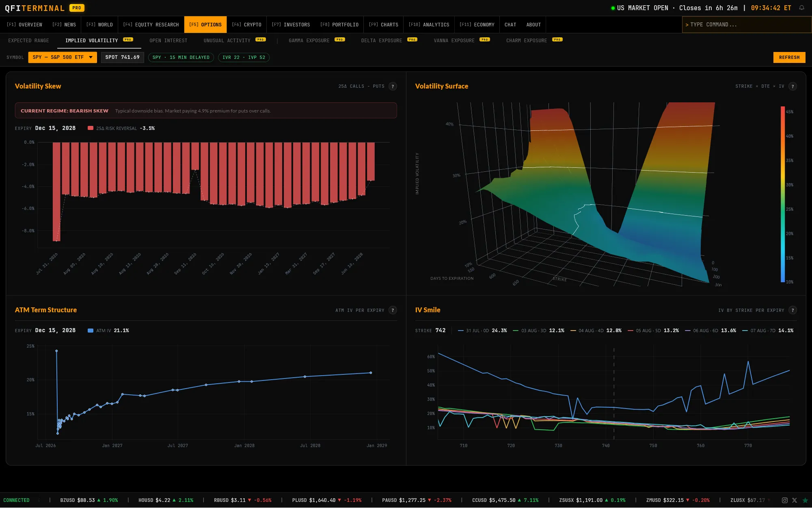Click PLUSD ticker in bottom bar
The height and width of the screenshot is (508, 812).
(327, 500)
